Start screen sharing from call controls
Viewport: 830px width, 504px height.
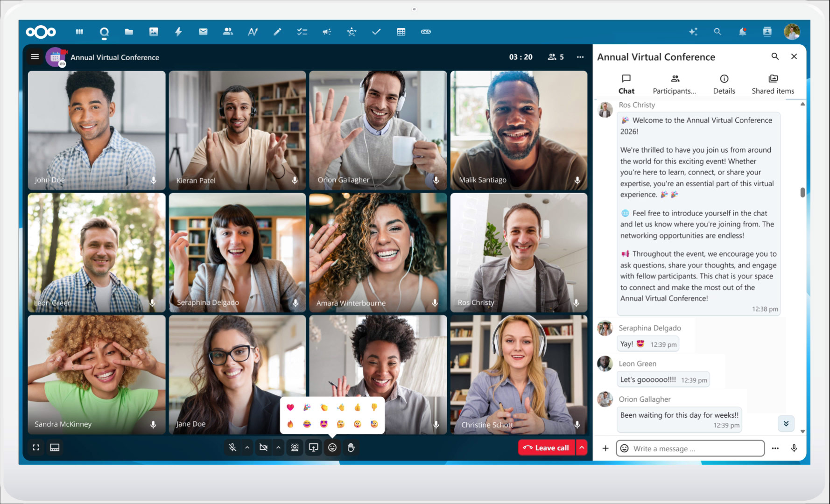[313, 448]
